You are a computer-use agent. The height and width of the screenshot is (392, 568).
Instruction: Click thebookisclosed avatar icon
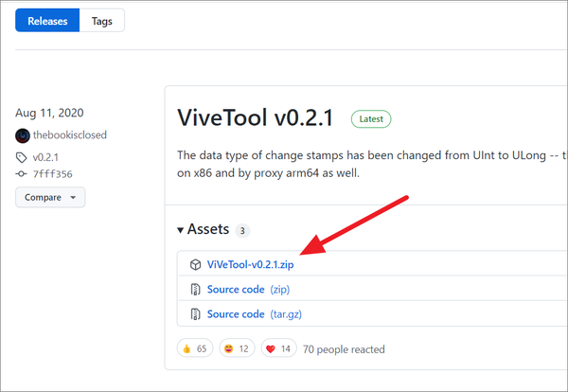coord(23,136)
